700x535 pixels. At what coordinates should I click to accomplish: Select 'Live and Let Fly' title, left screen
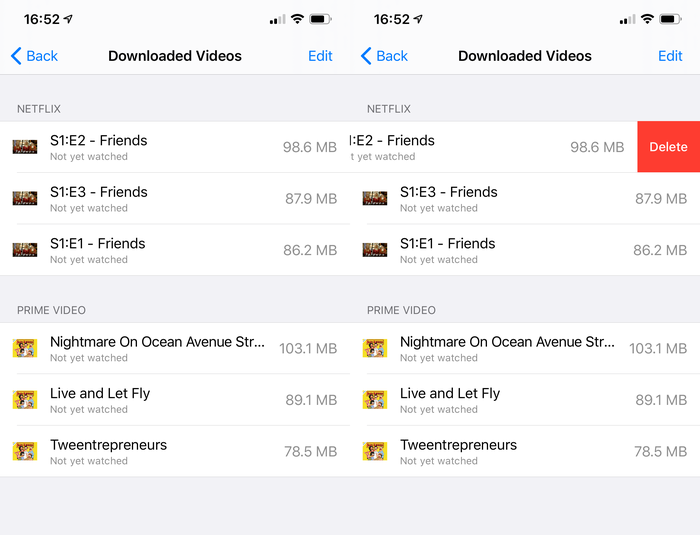click(x=100, y=393)
